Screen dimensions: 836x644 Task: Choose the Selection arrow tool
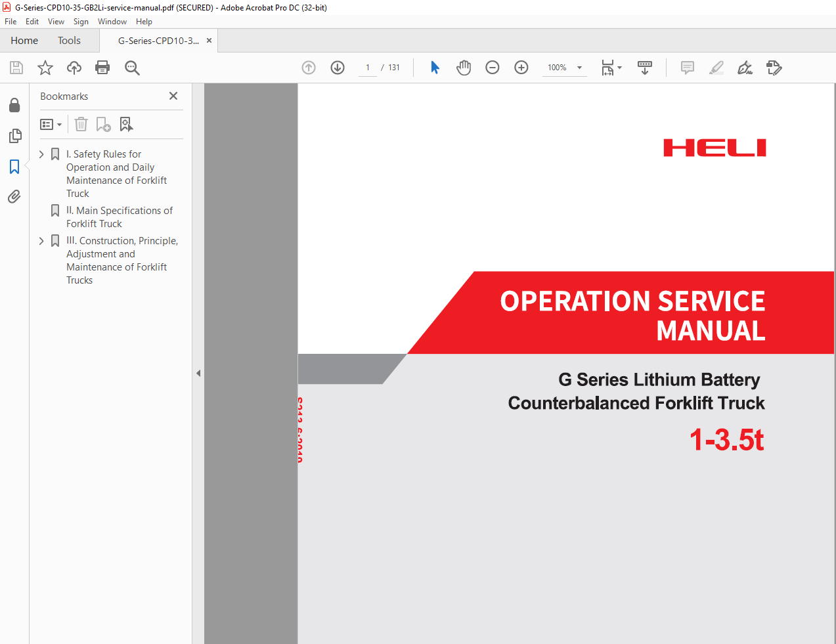click(435, 68)
